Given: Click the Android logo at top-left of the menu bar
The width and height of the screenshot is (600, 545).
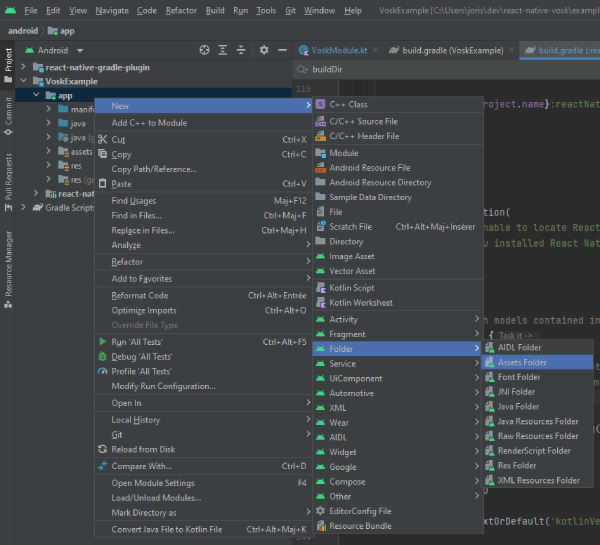Looking at the screenshot, I should (x=10, y=10).
